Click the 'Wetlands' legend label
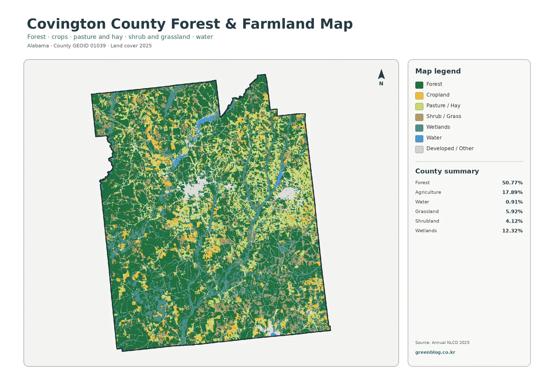Viewport: 554px width, 392px height. pyautogui.click(x=438, y=127)
